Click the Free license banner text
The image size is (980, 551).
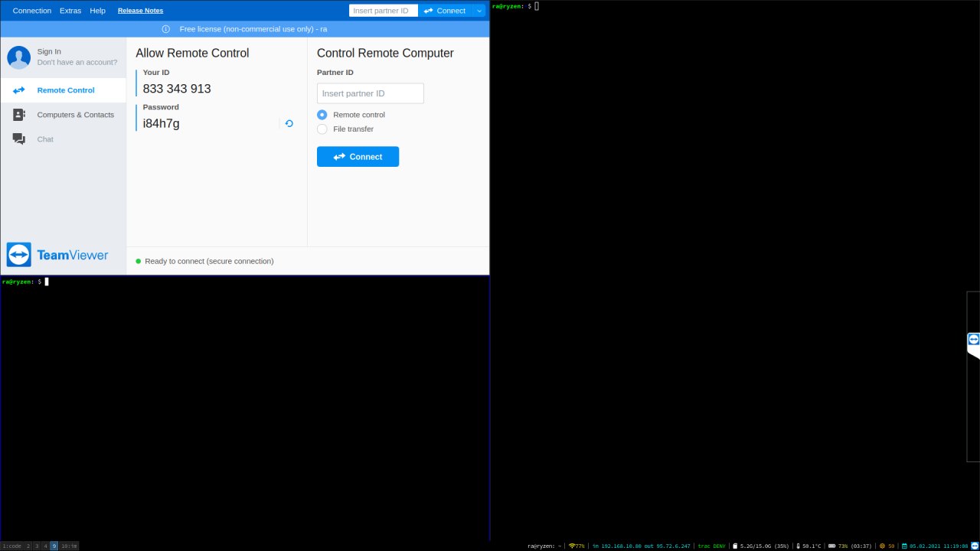(253, 29)
